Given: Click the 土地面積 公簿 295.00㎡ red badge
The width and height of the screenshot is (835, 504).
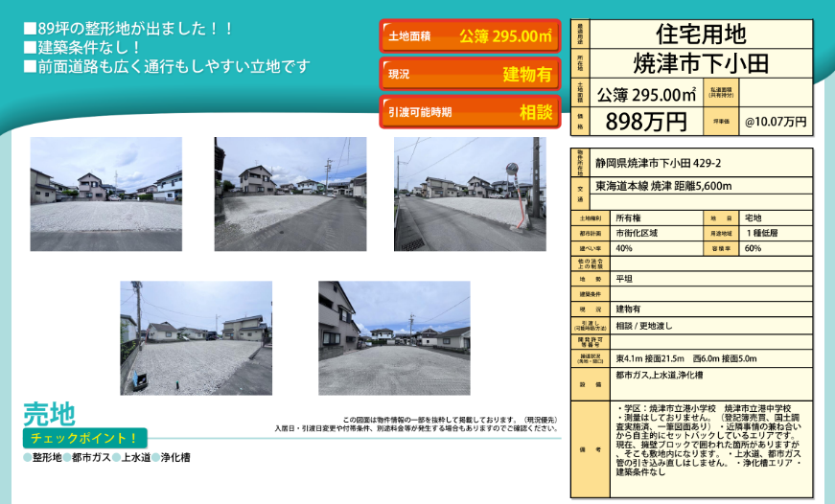Looking at the screenshot, I should point(471,36).
